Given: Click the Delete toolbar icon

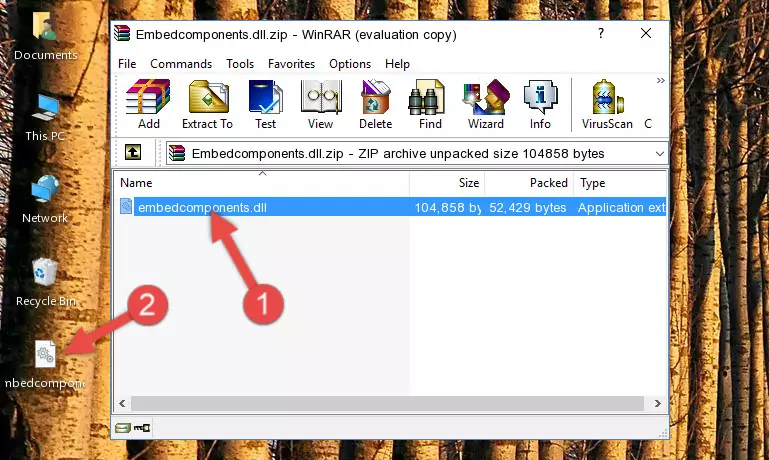Looking at the screenshot, I should 375,104.
